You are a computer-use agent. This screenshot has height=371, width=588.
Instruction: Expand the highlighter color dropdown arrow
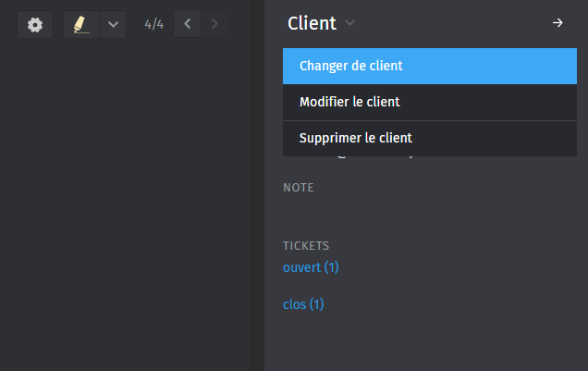[112, 25]
